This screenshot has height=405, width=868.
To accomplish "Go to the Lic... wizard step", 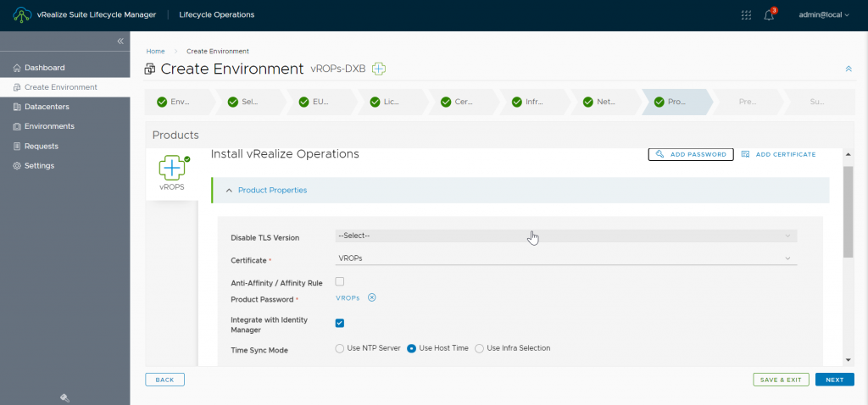I will [x=392, y=102].
